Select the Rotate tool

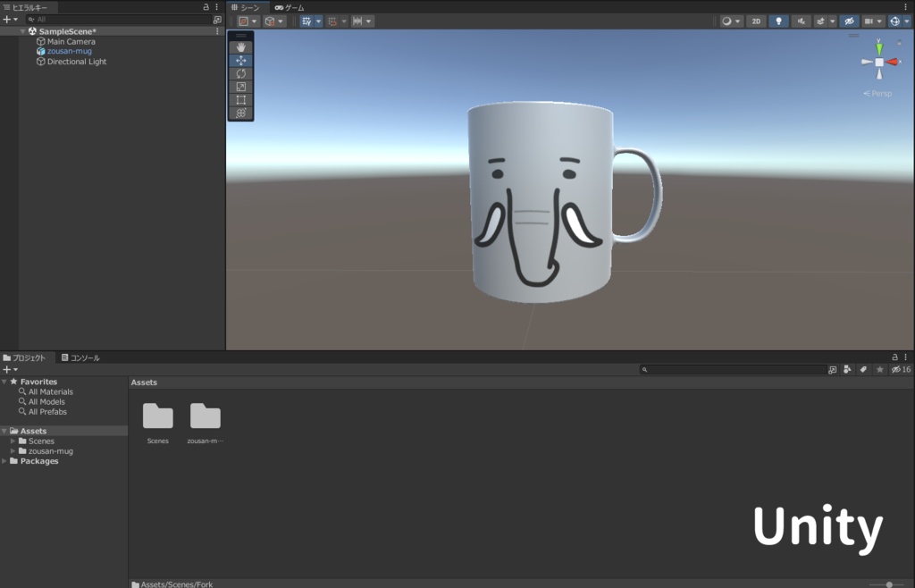(x=240, y=73)
